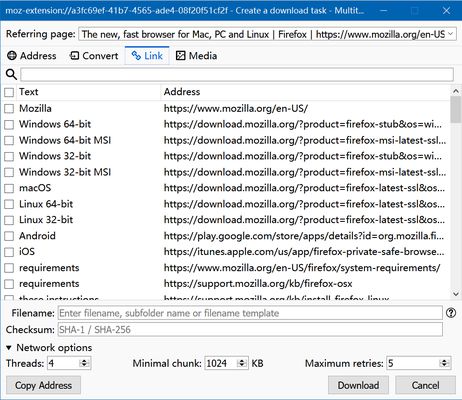
Task: Check the system-requirements row checkbox
Action: point(9,268)
